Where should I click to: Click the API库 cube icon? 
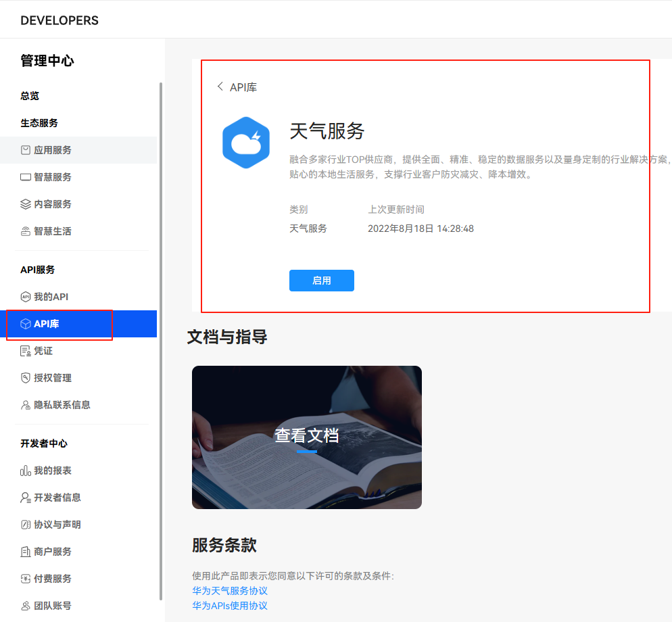[26, 324]
